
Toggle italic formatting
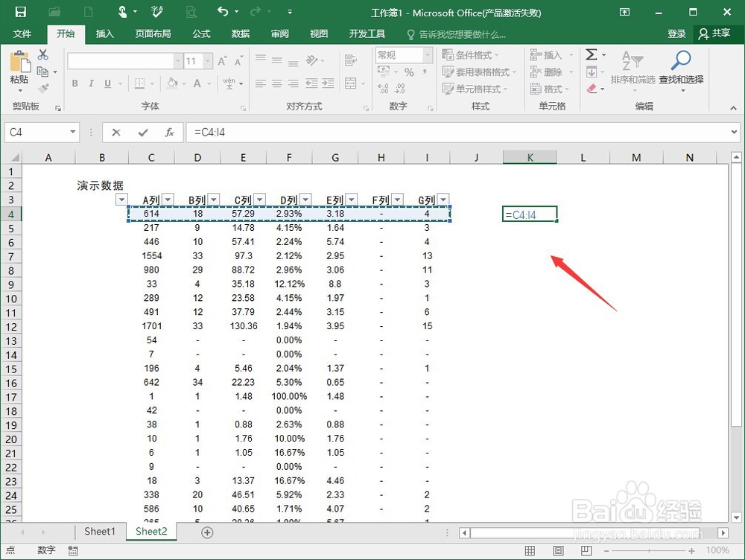89,83
